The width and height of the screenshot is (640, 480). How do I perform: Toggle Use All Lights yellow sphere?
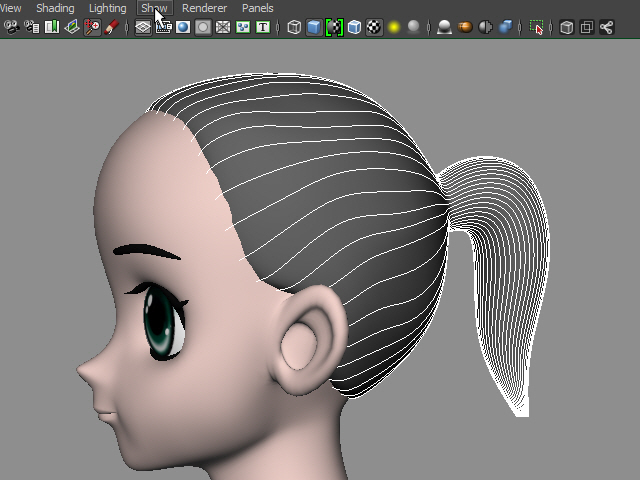pyautogui.click(x=394, y=27)
